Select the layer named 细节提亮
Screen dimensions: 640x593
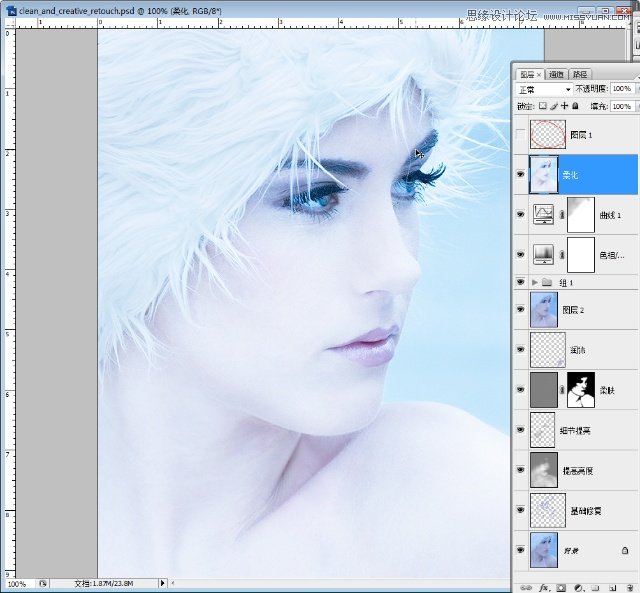click(x=575, y=430)
